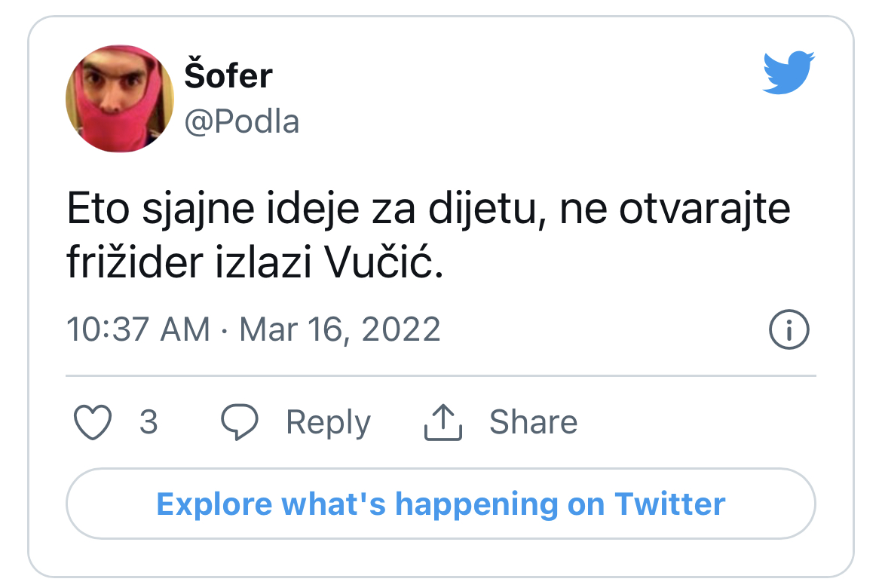The width and height of the screenshot is (882, 588).
Task: Open the @Podla handle link
Action: click(242, 121)
